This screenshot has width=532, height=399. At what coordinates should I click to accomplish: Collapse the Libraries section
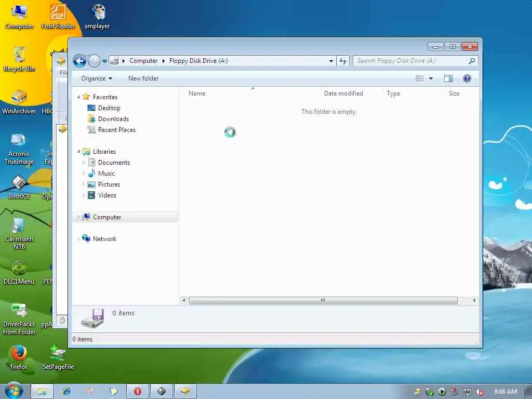tap(78, 151)
